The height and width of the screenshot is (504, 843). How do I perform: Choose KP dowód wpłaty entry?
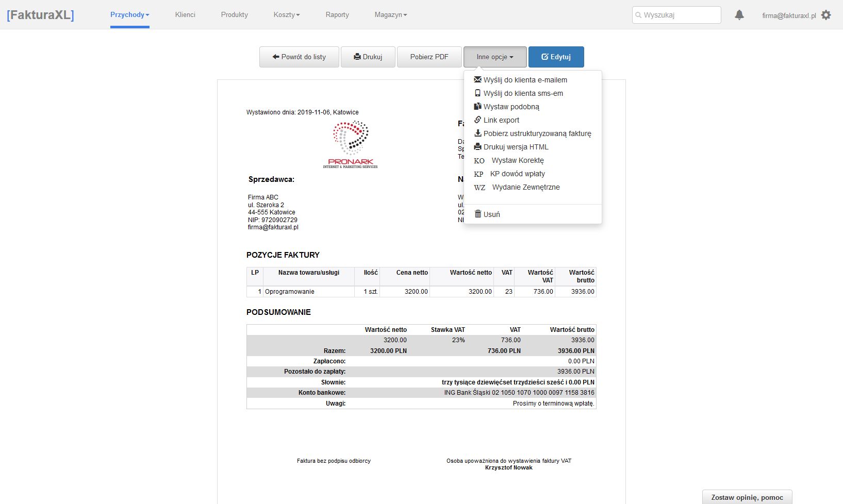pyautogui.click(x=533, y=174)
